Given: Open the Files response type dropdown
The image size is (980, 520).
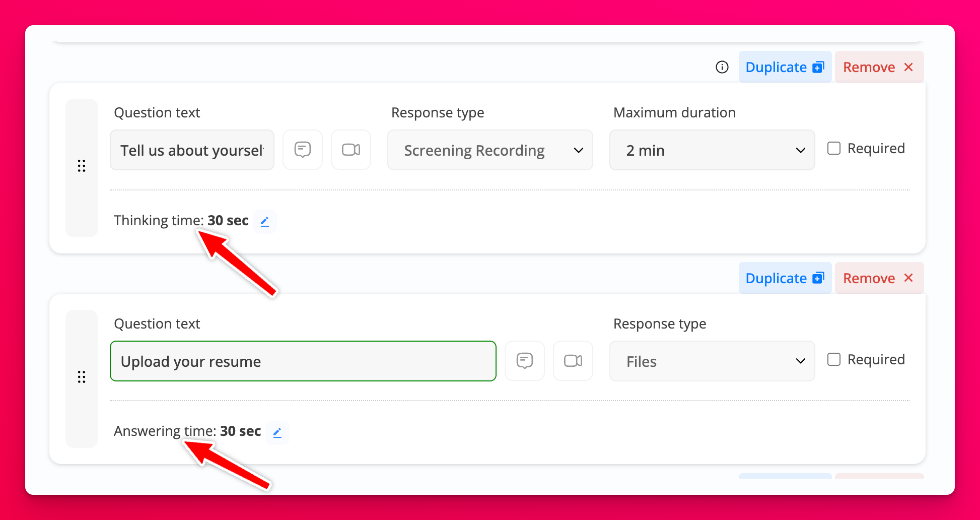Looking at the screenshot, I should 712,361.
